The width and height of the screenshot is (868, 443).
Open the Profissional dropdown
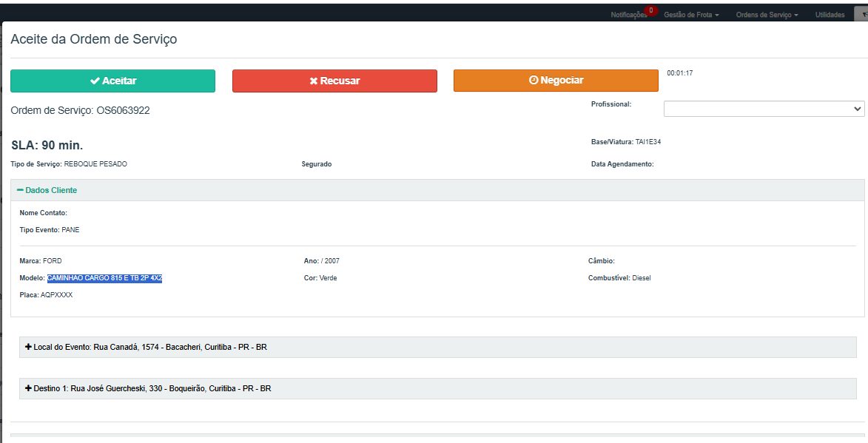pyautogui.click(x=764, y=109)
